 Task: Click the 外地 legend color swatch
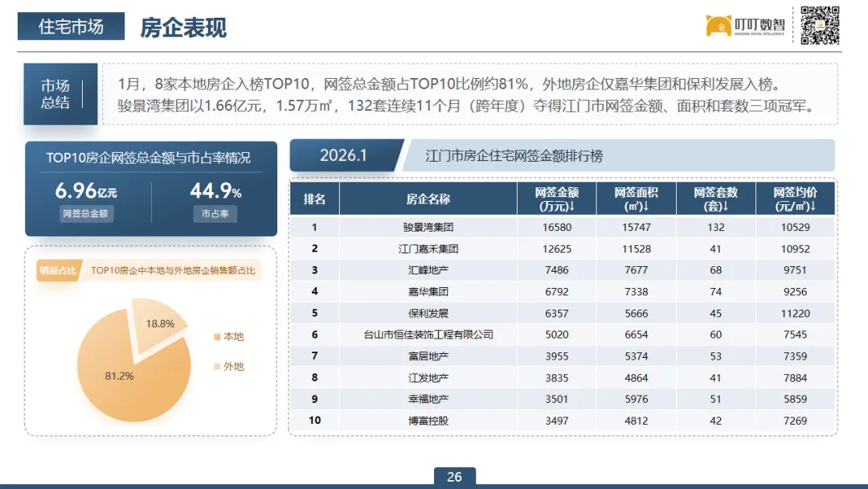217,367
